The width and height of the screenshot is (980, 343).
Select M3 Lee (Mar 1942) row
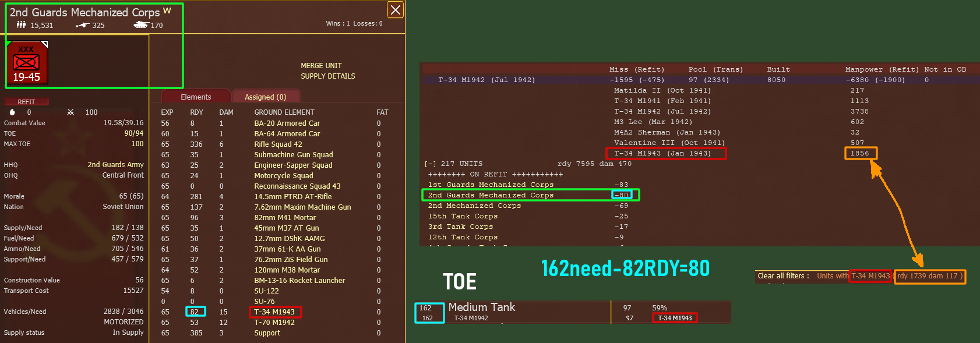click(x=653, y=122)
